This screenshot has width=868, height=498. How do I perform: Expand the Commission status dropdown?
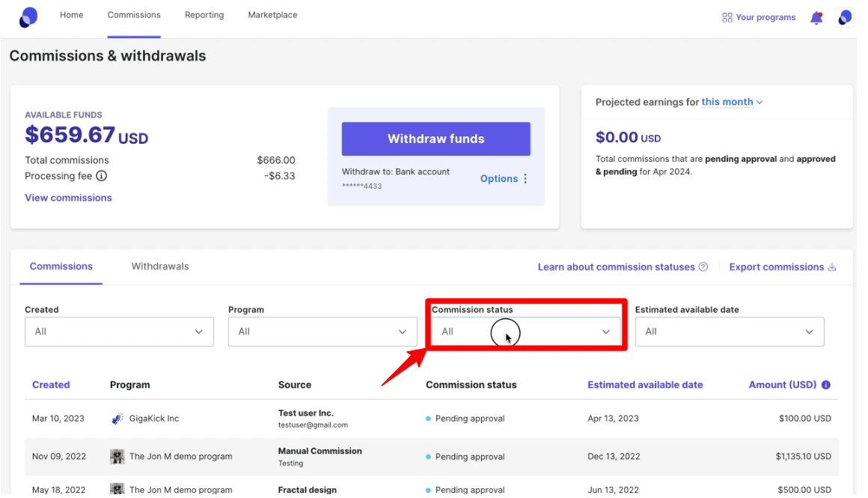click(525, 332)
